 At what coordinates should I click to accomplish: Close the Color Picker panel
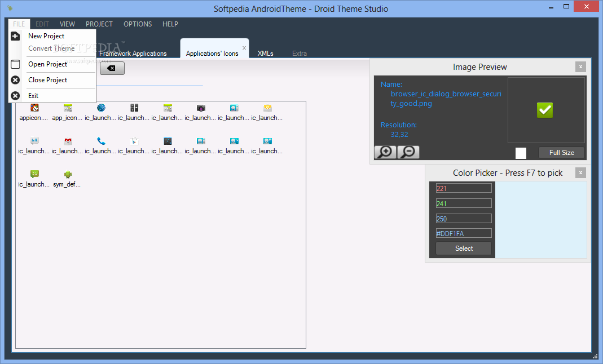[580, 173]
